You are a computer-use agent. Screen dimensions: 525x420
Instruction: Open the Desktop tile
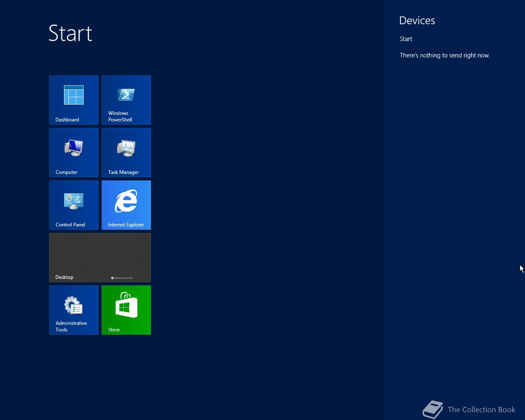100,258
